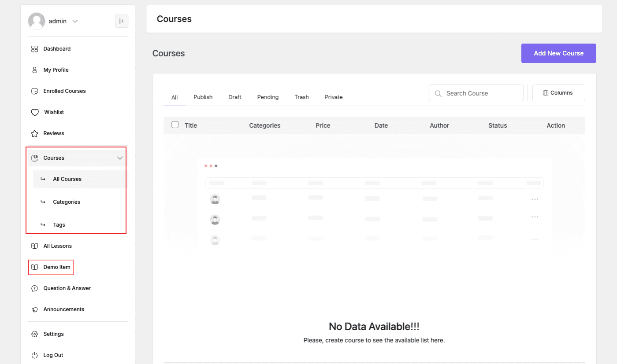The width and height of the screenshot is (617, 364).
Task: Collapse the Courses submenu chevron
Action: click(x=120, y=157)
